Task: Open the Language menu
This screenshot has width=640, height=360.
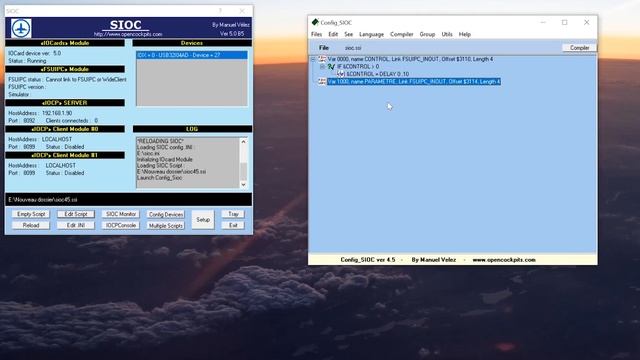Action: click(x=371, y=34)
